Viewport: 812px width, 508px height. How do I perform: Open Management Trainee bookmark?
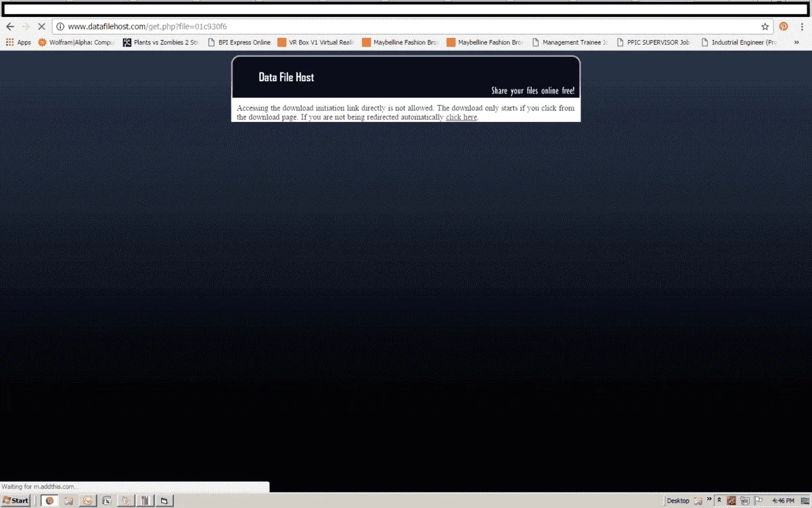pos(570,42)
